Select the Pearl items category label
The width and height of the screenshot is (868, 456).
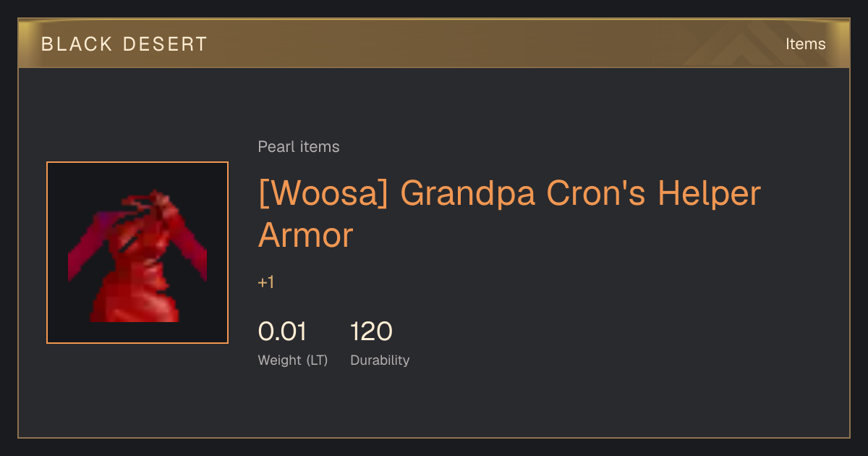(x=299, y=147)
